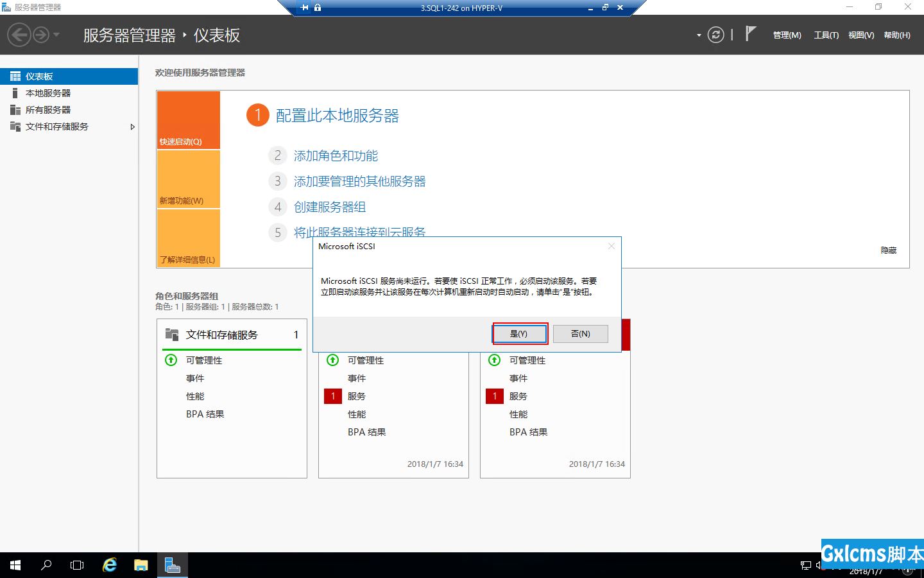Close the Microsoft iSCSI dialog with X
Image resolution: width=924 pixels, height=578 pixels.
pyautogui.click(x=612, y=246)
